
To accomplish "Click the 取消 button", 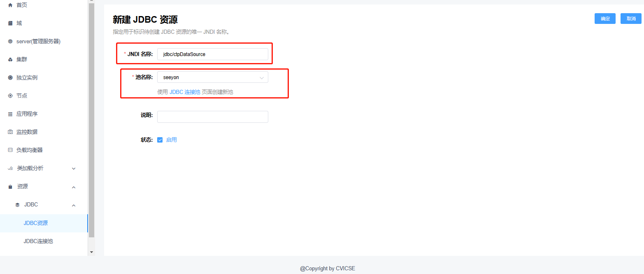I will tap(631, 19).
